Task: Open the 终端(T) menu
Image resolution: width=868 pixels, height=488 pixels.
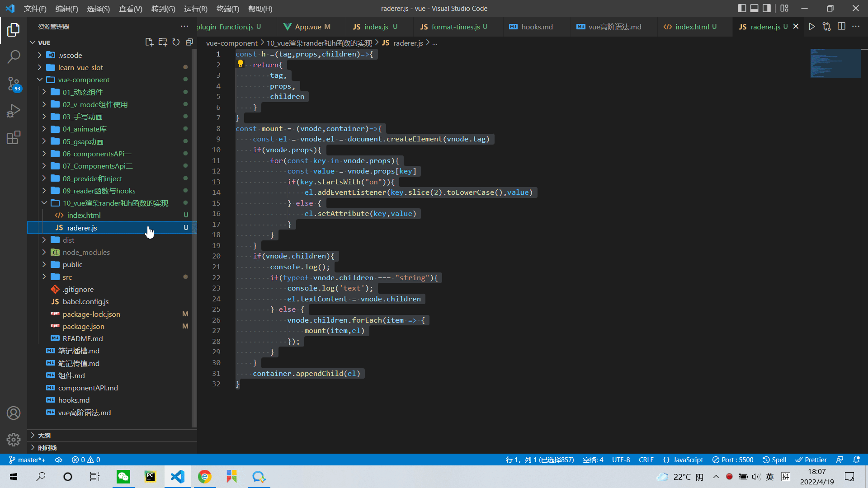Action: [x=227, y=9]
